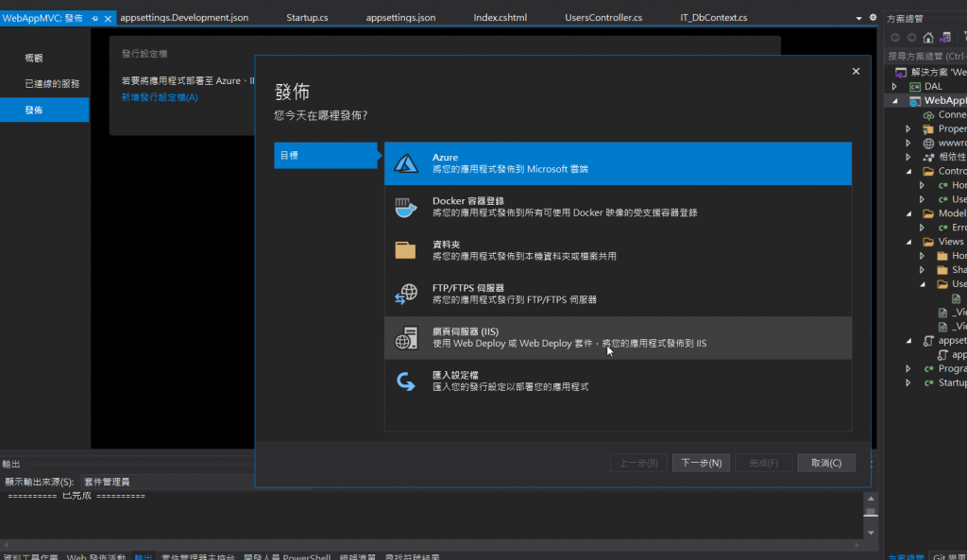Collapse the appsettings file node
This screenshot has width=967, height=560.
click(x=908, y=341)
